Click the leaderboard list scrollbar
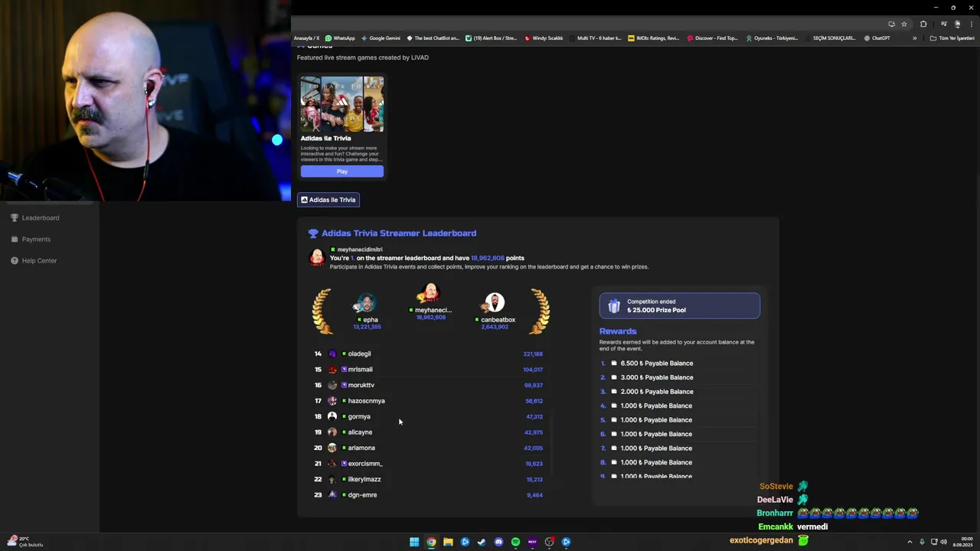The image size is (980, 551). coord(552,442)
